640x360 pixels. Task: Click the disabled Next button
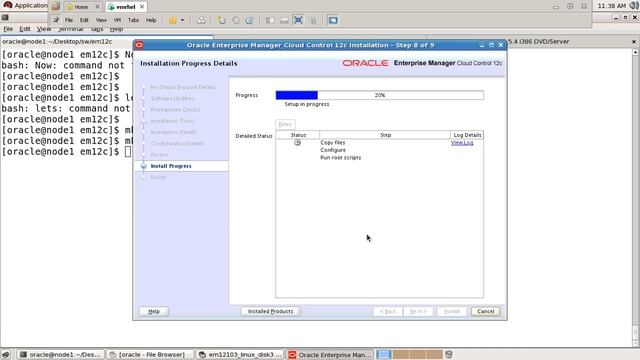click(418, 311)
